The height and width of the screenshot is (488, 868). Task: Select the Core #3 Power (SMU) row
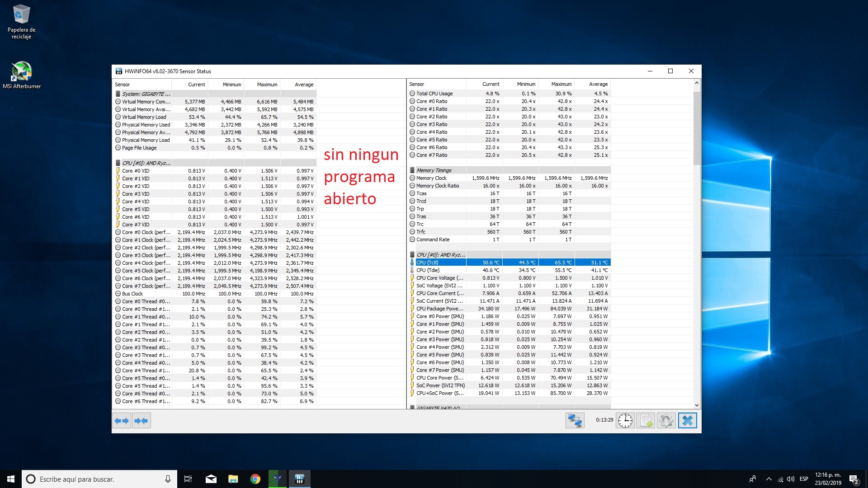coord(509,339)
